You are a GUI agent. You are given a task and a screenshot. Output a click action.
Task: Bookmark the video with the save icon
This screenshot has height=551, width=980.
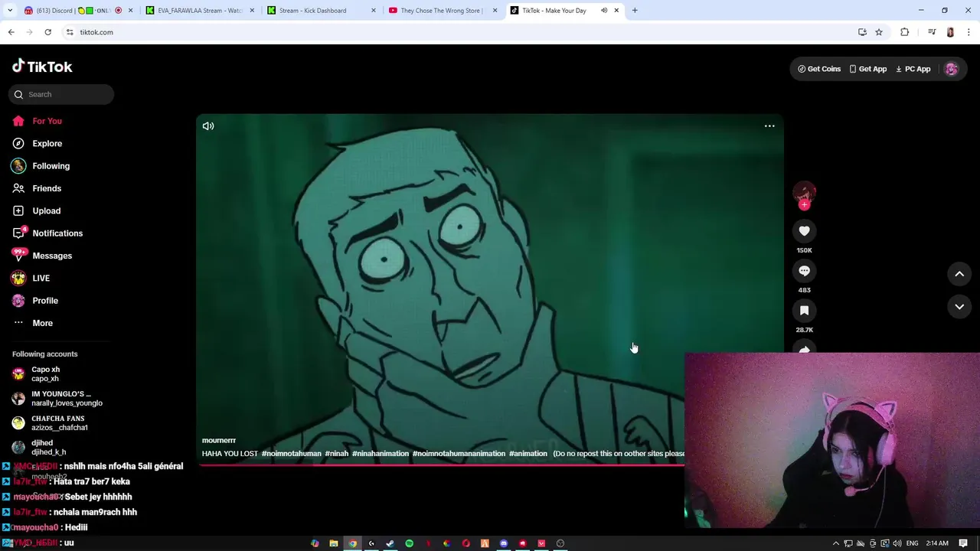point(804,311)
